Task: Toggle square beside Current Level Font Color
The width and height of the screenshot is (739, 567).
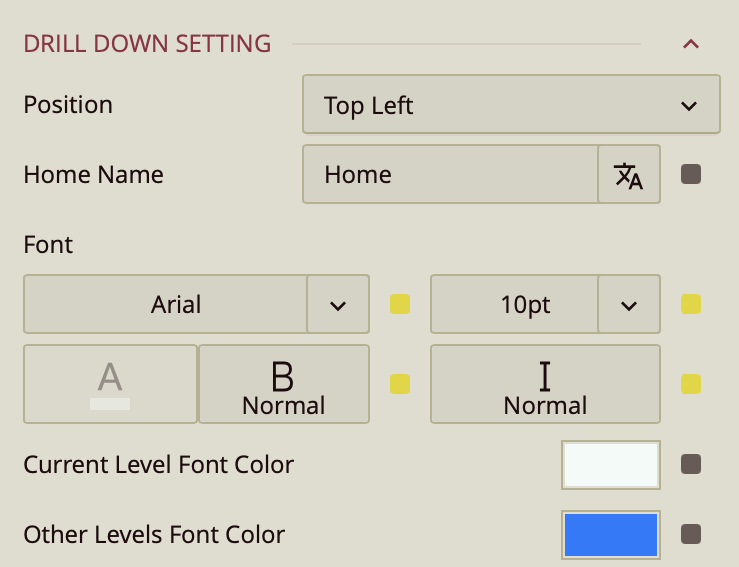Action: click(x=690, y=464)
